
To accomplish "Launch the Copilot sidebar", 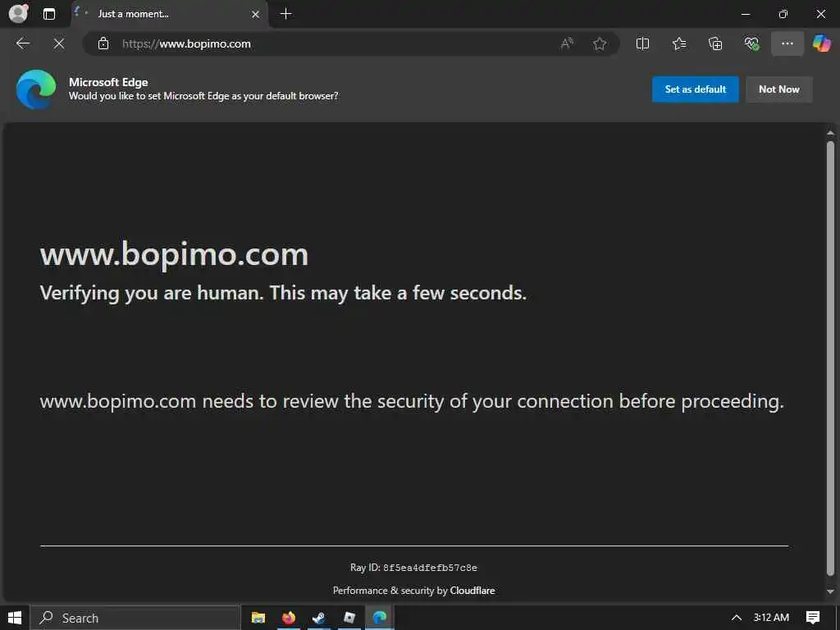I will click(821, 43).
